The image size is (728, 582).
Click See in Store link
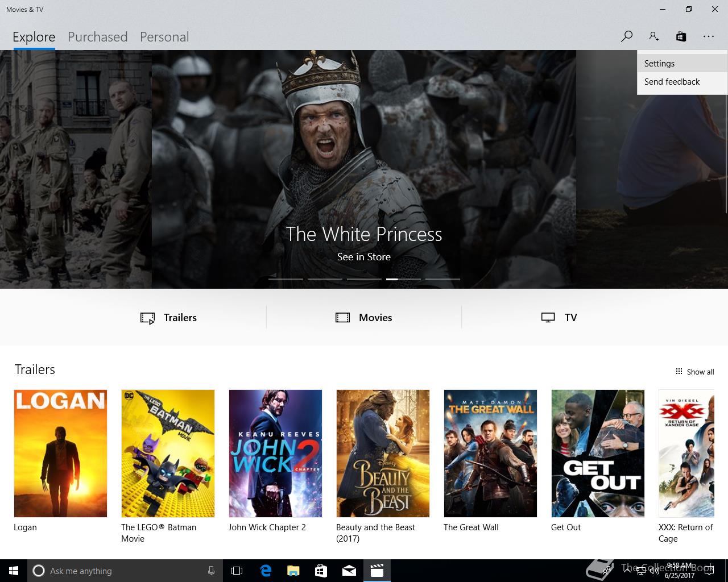364,257
